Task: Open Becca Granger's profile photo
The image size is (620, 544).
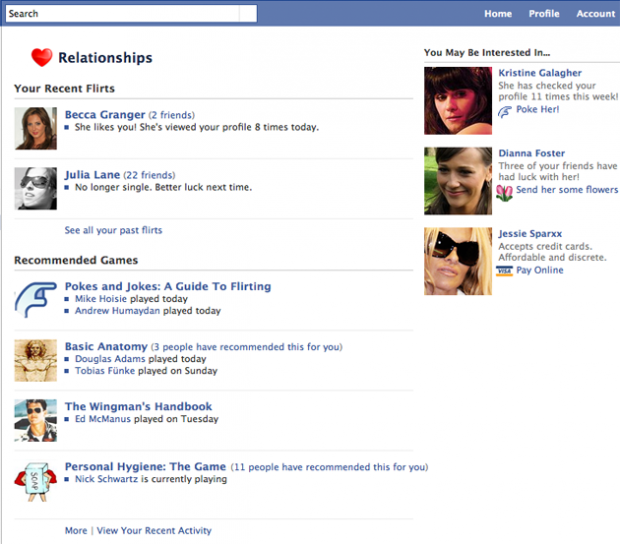Action: click(36, 128)
